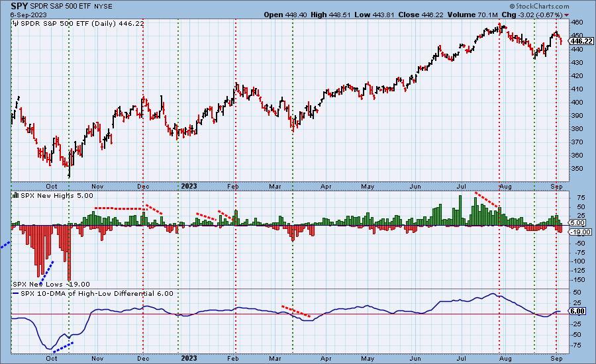Click the blue line marker beside SPX 10-DMA

pos(16,294)
